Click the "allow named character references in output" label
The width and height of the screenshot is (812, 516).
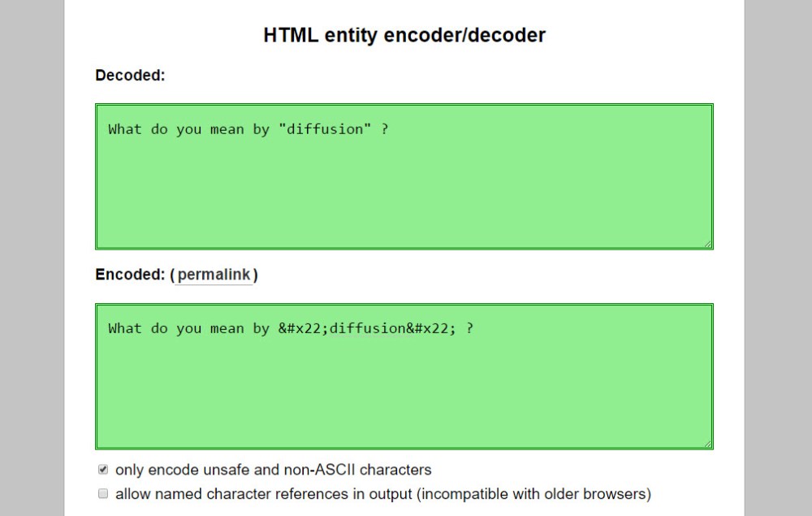(382, 493)
